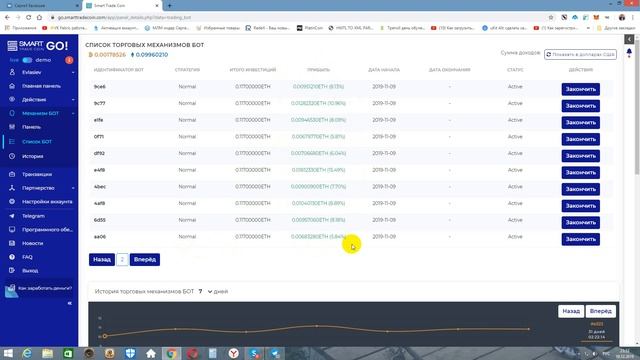Open a new browser tab with plus
Screen dimensions: 640x360
169,6
